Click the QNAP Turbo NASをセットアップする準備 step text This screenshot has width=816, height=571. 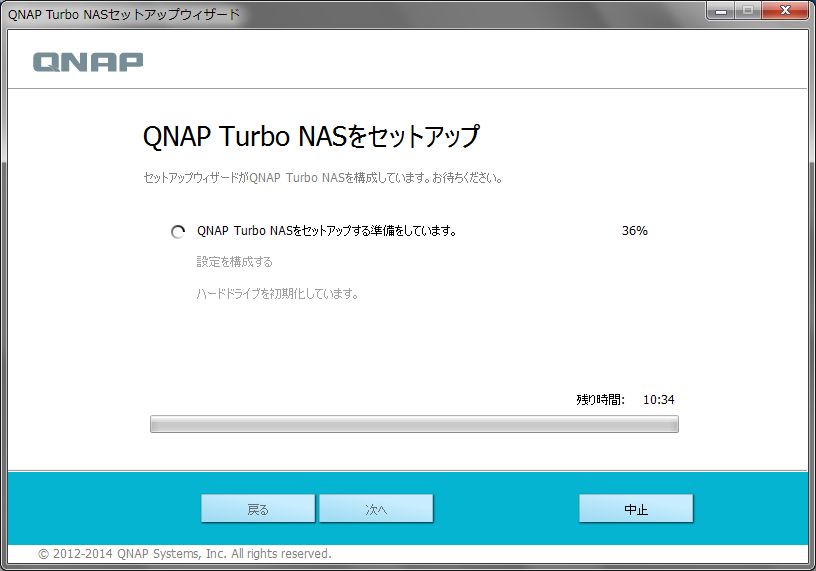[x=326, y=231]
